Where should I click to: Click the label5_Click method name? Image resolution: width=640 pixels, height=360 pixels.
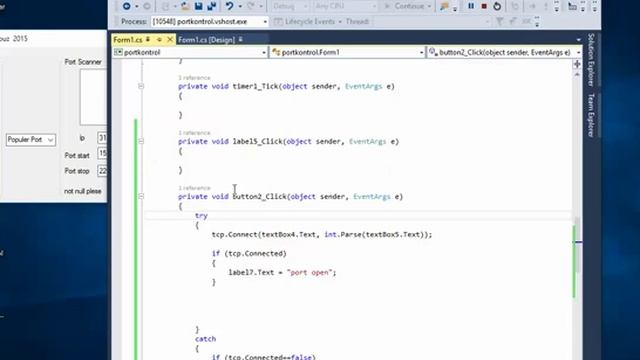coord(258,141)
